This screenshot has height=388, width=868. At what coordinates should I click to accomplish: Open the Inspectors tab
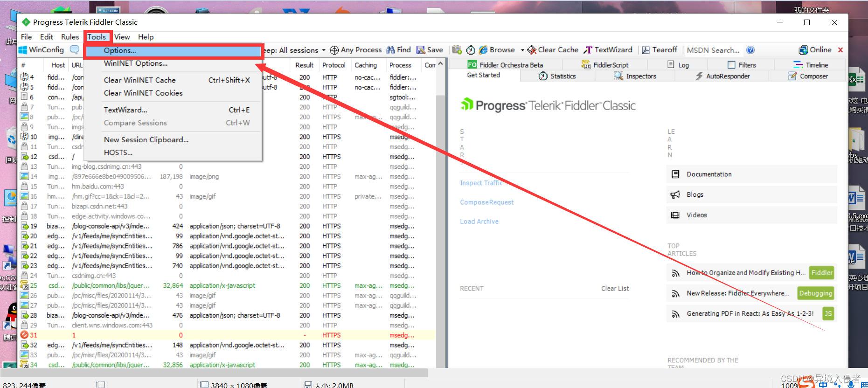tap(635, 76)
